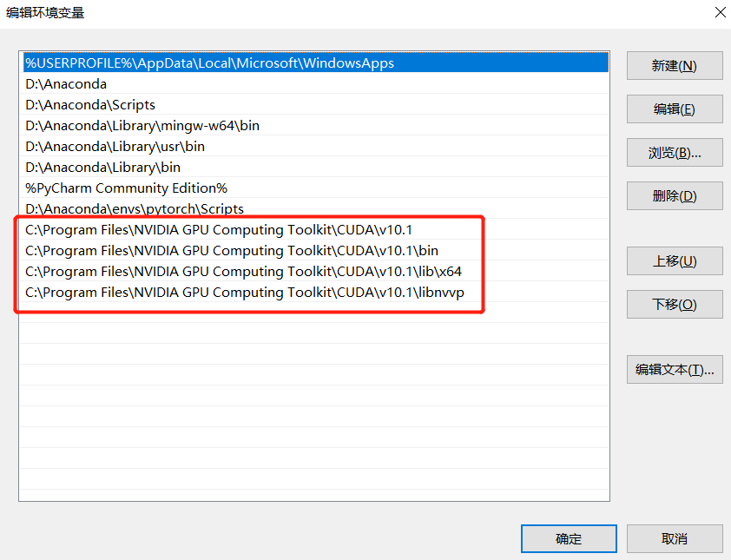This screenshot has height=560, width=731.
Task: Select CUDA\v10.1\bin path entry
Action: click(314, 250)
